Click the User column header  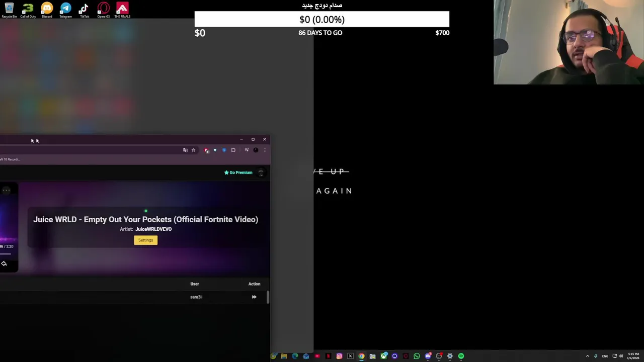[195, 284]
